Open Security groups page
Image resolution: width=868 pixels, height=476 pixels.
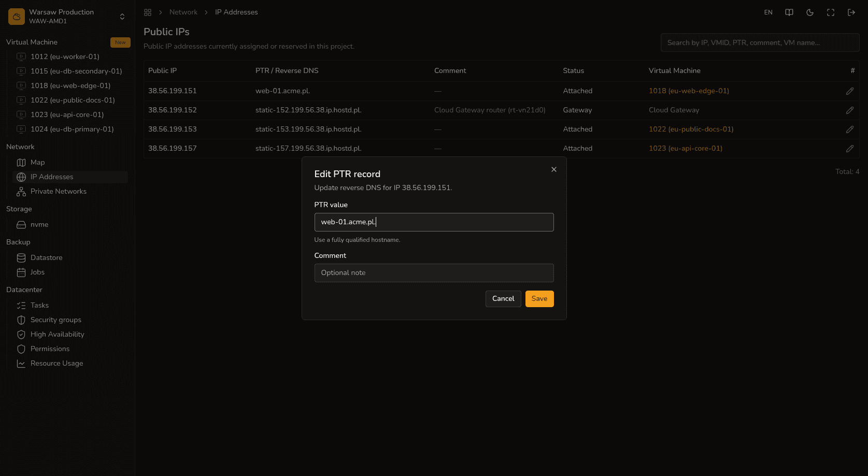pyautogui.click(x=56, y=320)
